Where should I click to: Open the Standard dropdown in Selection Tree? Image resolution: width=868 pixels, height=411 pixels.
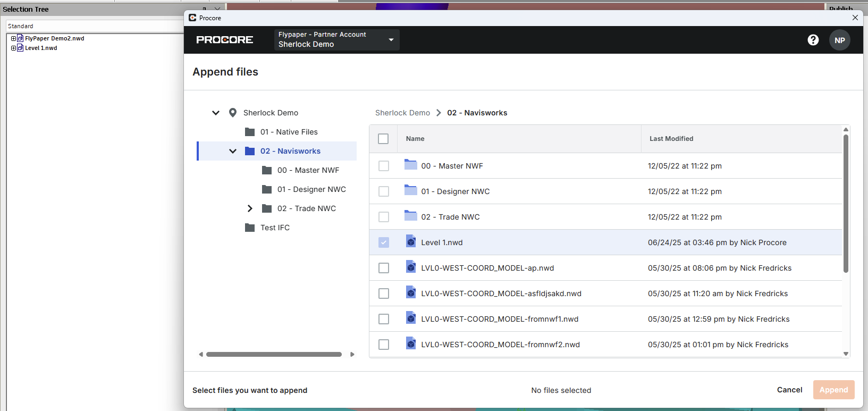[95, 26]
